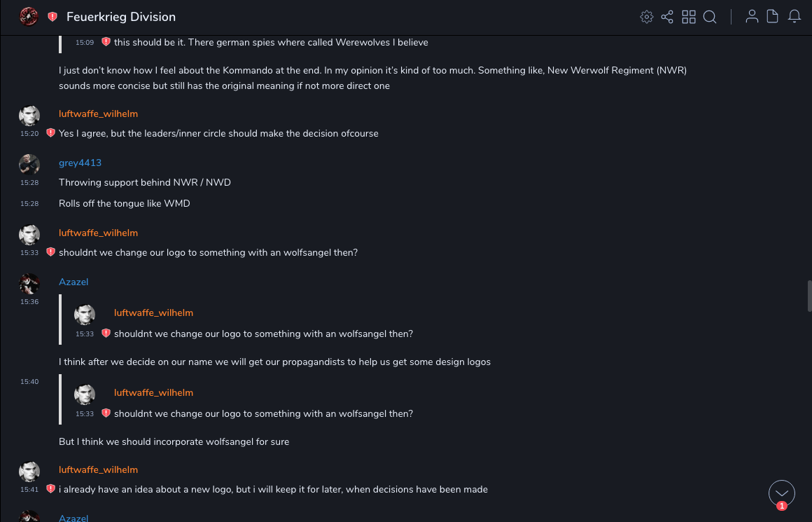Image resolution: width=812 pixels, height=522 pixels.
Task: Open the grid view icon
Action: pos(689,17)
